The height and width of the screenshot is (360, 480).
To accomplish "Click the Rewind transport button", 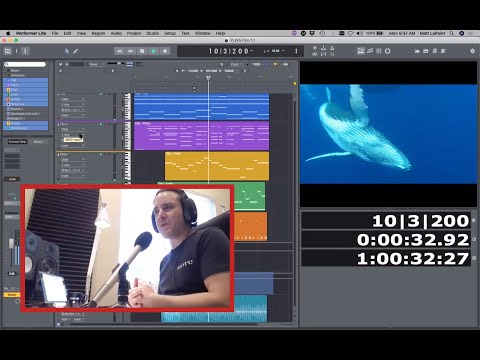I will pos(119,51).
